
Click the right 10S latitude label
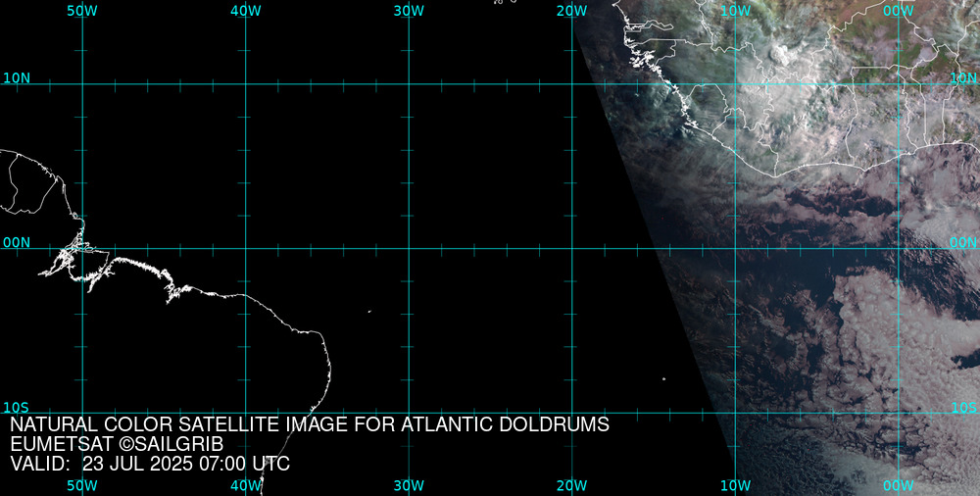[963, 408]
